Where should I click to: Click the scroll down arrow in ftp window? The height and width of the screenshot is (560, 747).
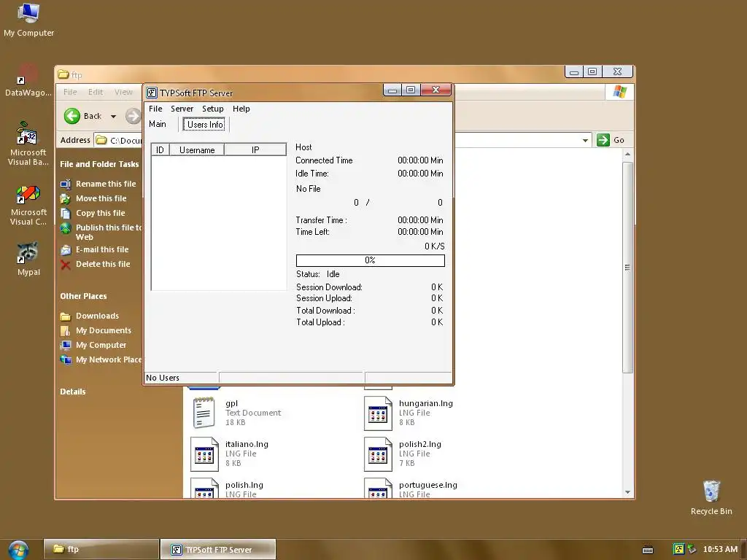click(x=627, y=492)
